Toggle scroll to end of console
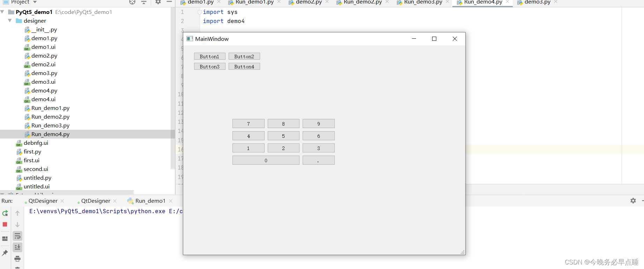644x269 pixels. coord(17,247)
